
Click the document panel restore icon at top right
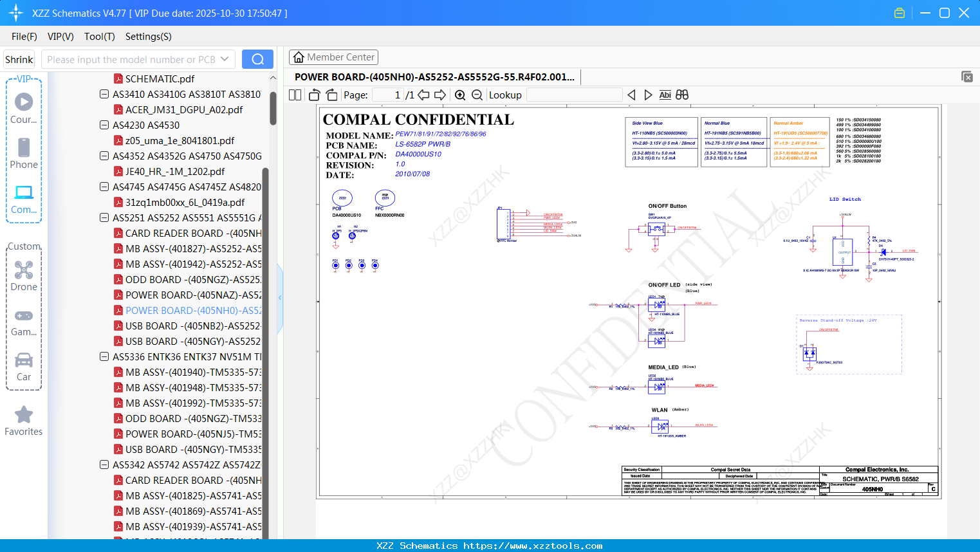click(x=967, y=77)
